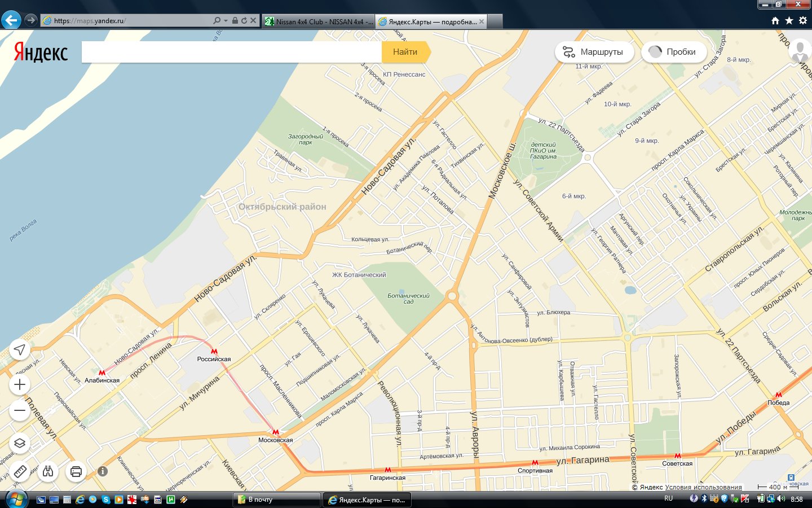Screen dimensions: 812x508
Task: Open Kaspersky tray icon
Action: (745, 498)
